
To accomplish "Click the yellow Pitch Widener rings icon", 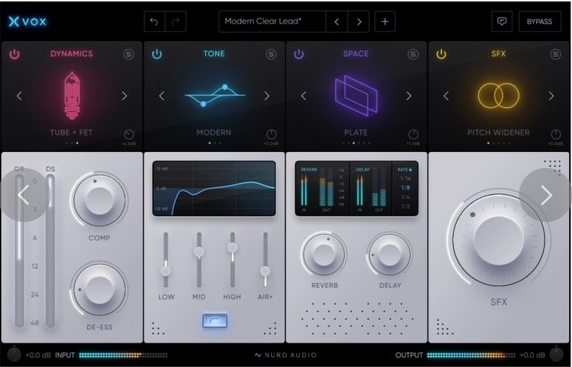I will [x=498, y=96].
